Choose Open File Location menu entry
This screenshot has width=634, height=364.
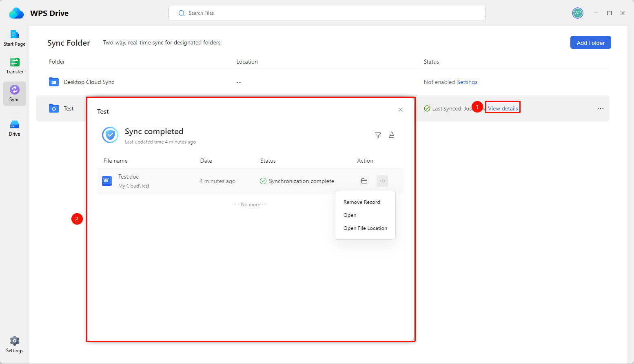(365, 228)
